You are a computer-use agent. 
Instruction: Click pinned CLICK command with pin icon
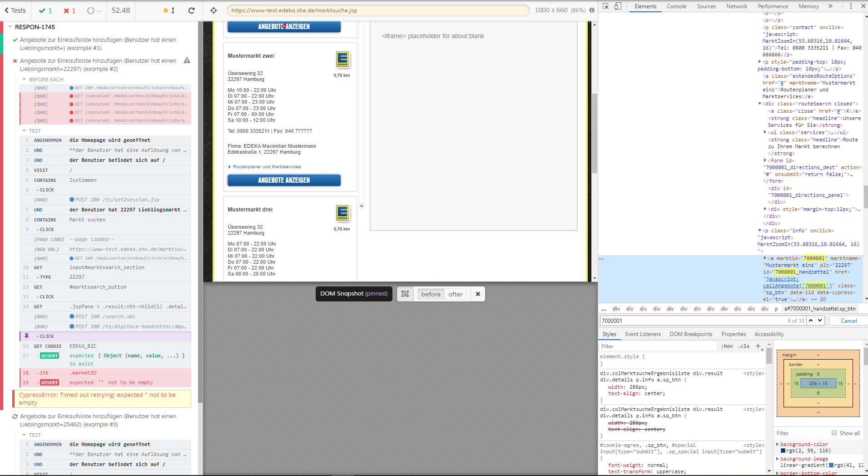click(x=105, y=336)
